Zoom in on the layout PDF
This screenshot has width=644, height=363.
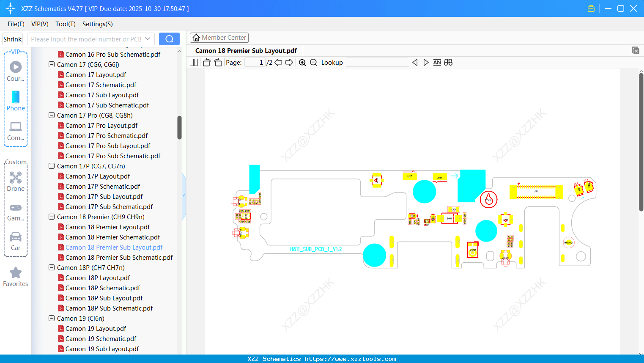click(302, 63)
